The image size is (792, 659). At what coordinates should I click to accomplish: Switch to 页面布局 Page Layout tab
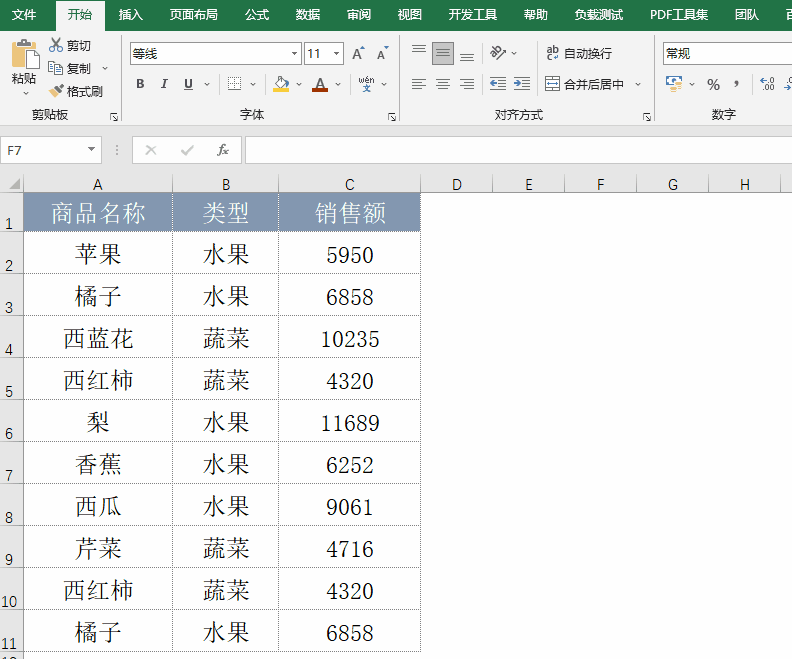point(194,15)
